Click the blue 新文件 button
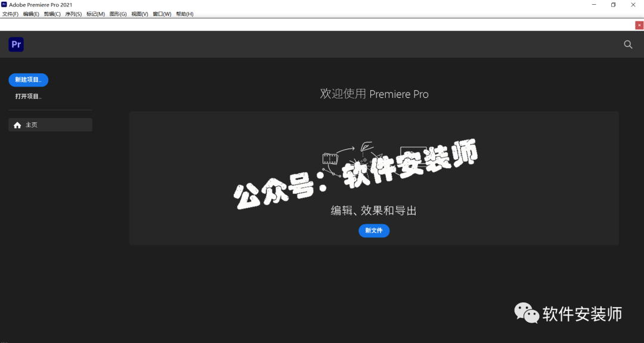644x343 pixels. click(x=374, y=230)
